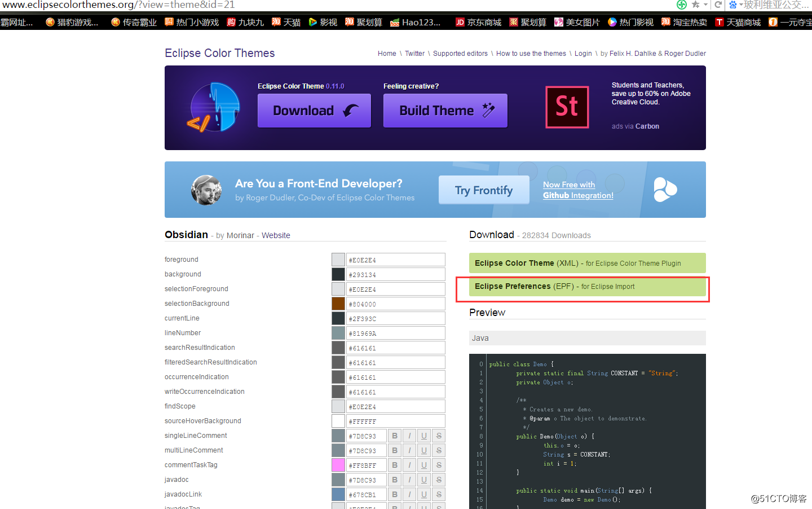Click the background hex value field

click(396, 274)
